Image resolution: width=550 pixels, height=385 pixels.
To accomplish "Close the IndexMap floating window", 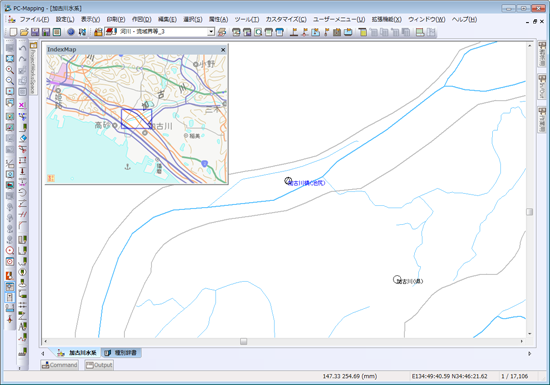I will pyautogui.click(x=223, y=50).
